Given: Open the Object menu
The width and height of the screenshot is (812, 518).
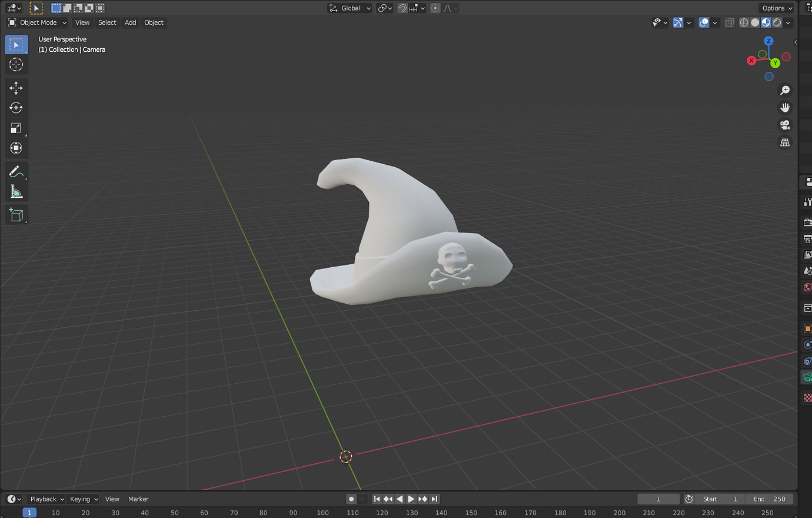Looking at the screenshot, I should tap(154, 22).
